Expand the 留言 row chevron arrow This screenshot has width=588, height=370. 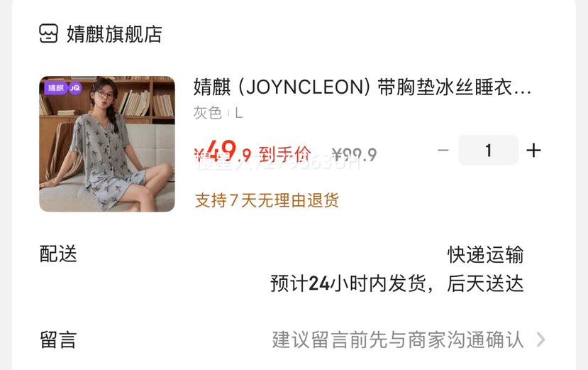tap(540, 339)
